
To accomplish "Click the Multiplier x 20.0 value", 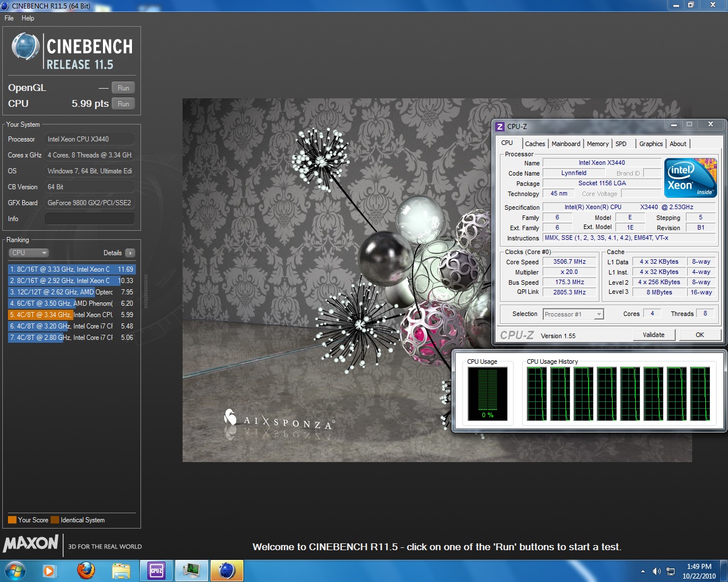I will click(569, 272).
